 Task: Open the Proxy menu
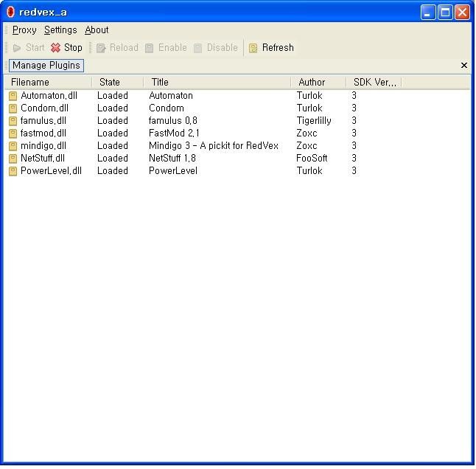[24, 30]
